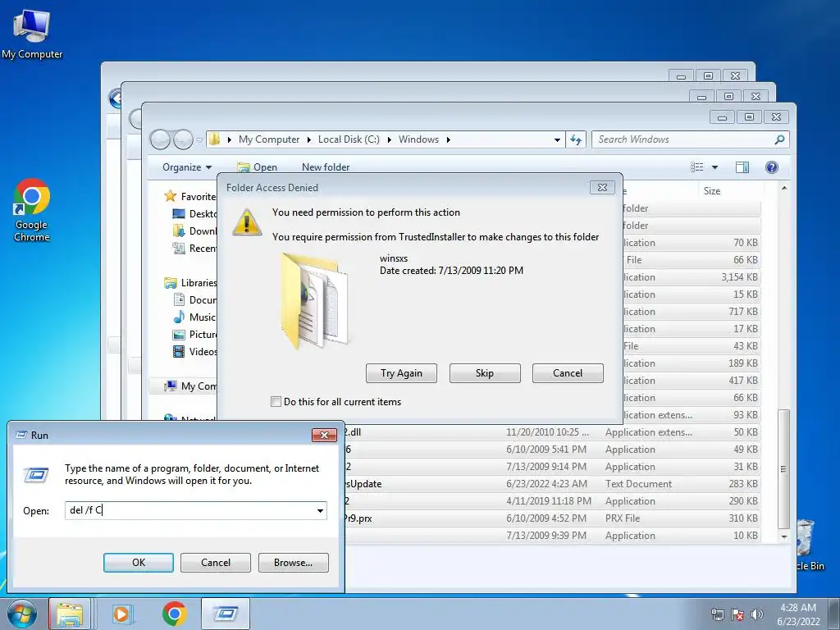The height and width of the screenshot is (630, 840).
Task: Click the file list vertical scrollbar thumb
Action: [x=784, y=469]
